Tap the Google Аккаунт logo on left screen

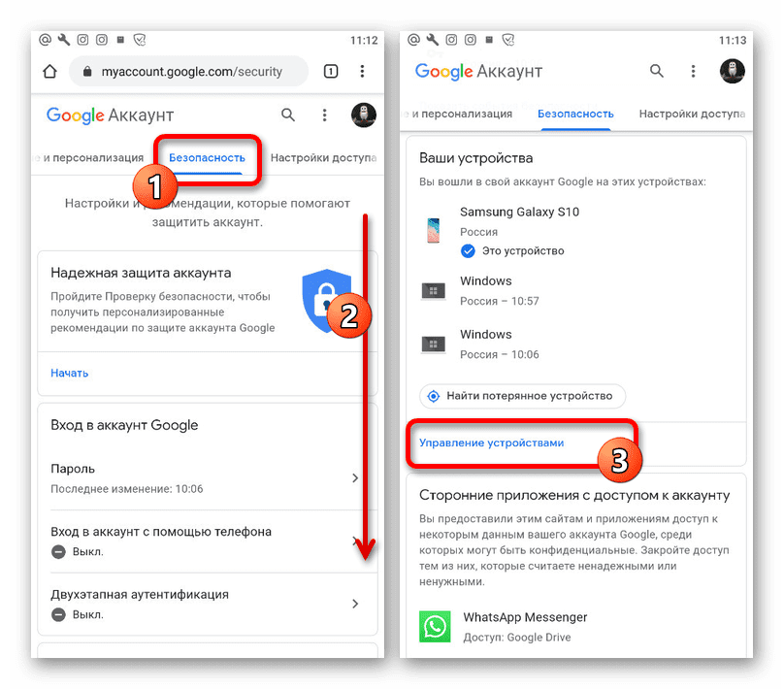pyautogui.click(x=110, y=115)
